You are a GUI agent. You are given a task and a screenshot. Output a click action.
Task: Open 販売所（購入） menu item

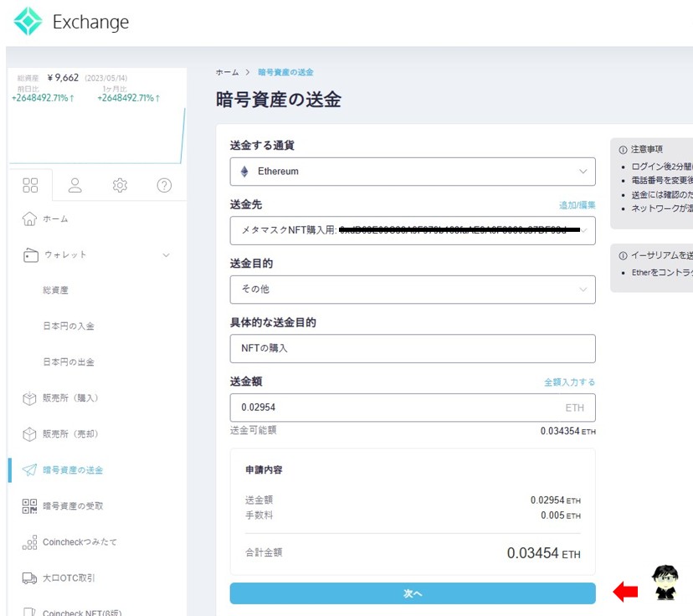click(70, 398)
